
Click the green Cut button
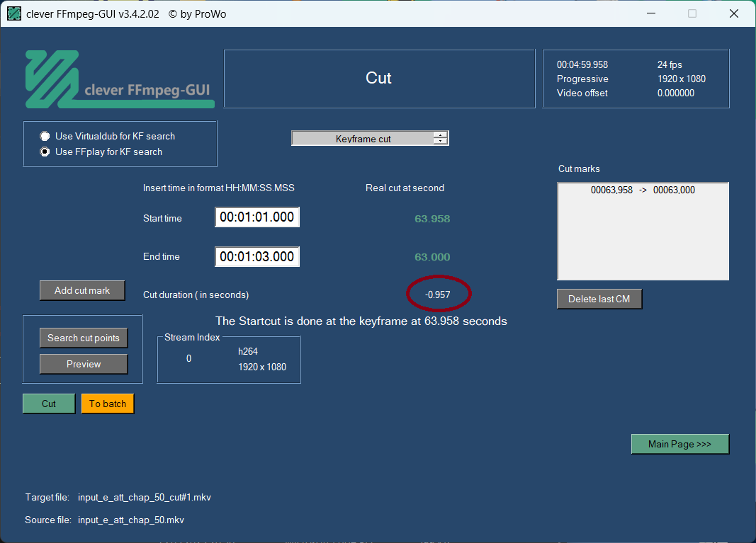[x=49, y=404]
